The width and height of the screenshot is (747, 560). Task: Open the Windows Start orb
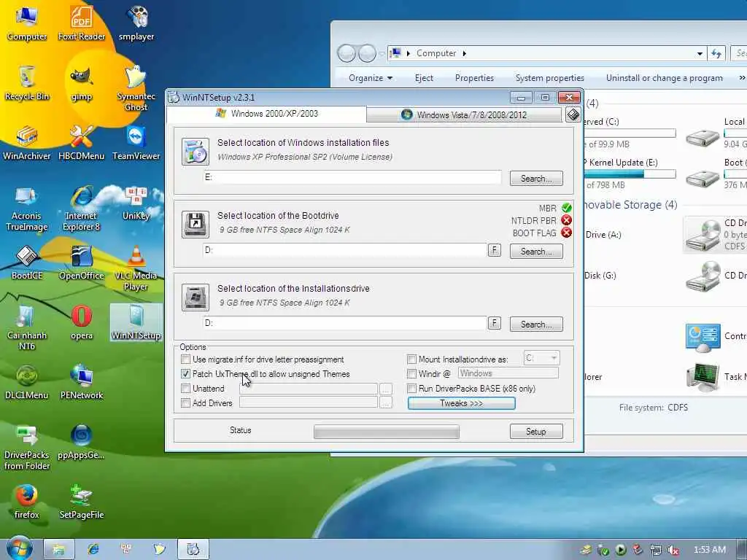tap(19, 548)
